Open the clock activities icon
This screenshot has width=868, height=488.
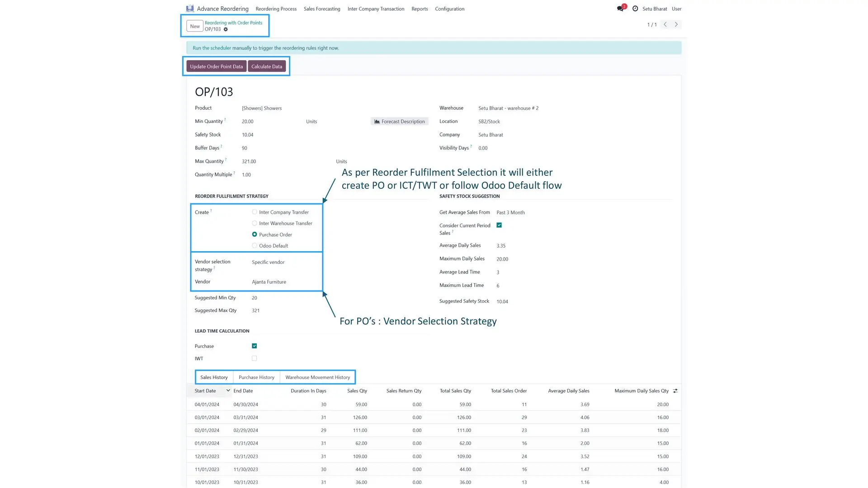coord(635,9)
